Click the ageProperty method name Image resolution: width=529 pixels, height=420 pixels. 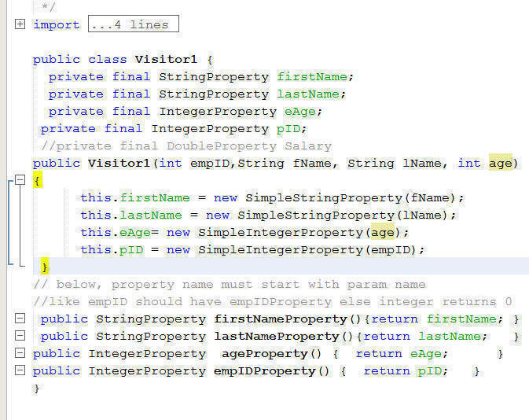(x=265, y=353)
